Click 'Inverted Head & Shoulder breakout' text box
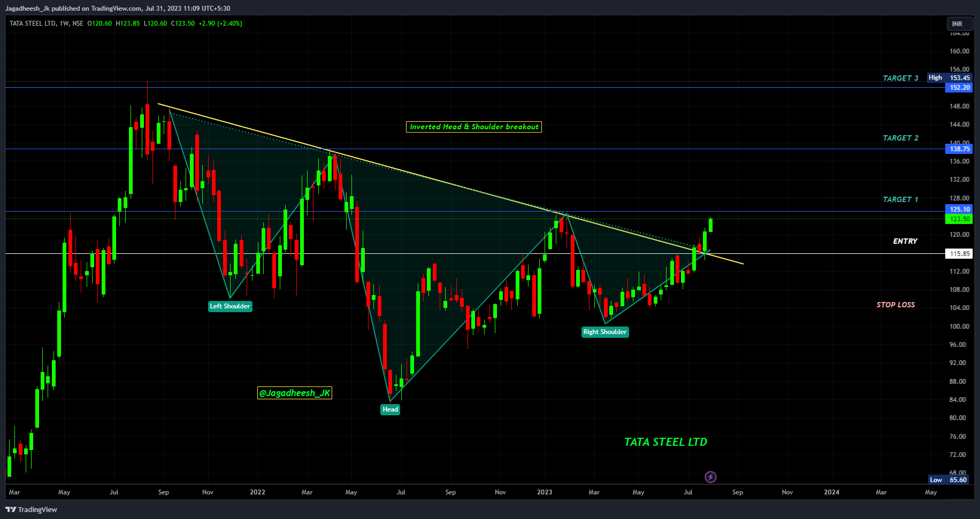Viewport: 980px width, 519px height. click(x=474, y=127)
